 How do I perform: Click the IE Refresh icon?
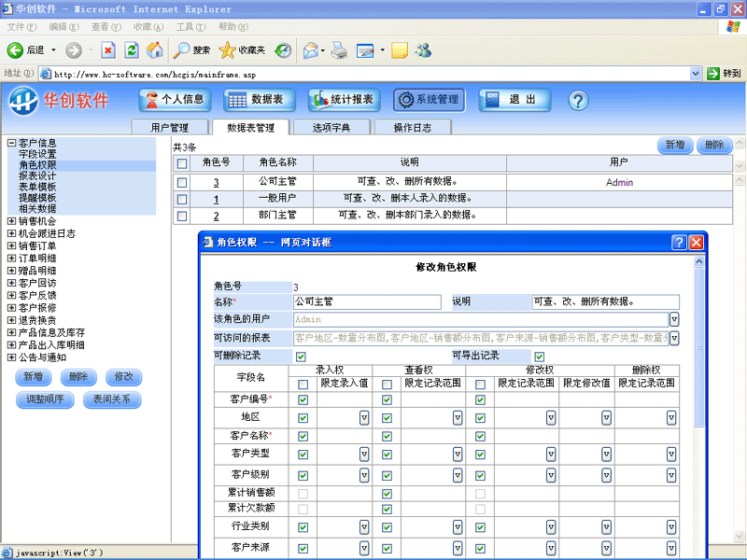point(132,50)
